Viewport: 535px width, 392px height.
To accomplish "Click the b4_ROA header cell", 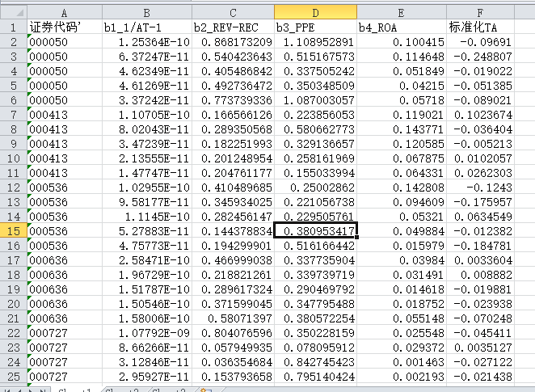I will 402,27.
